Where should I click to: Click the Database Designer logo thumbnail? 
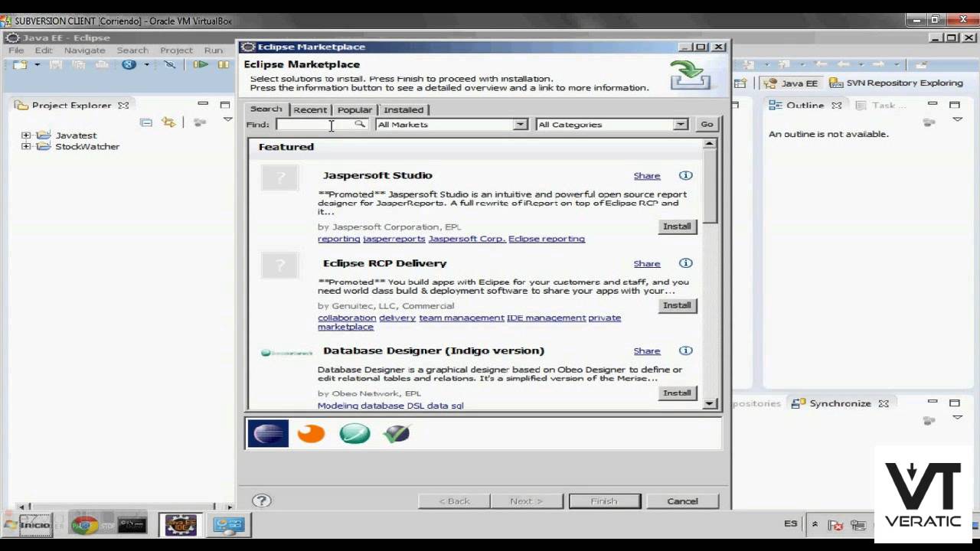[287, 353]
